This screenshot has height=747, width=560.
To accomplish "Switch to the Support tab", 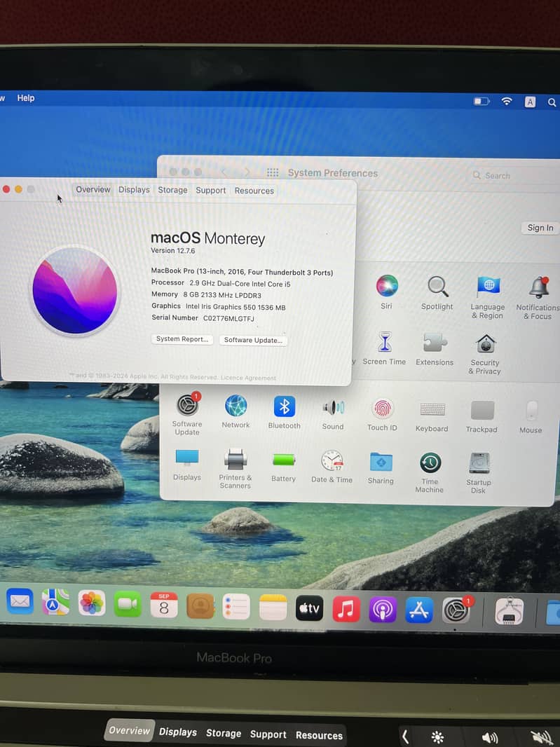I will (x=211, y=191).
